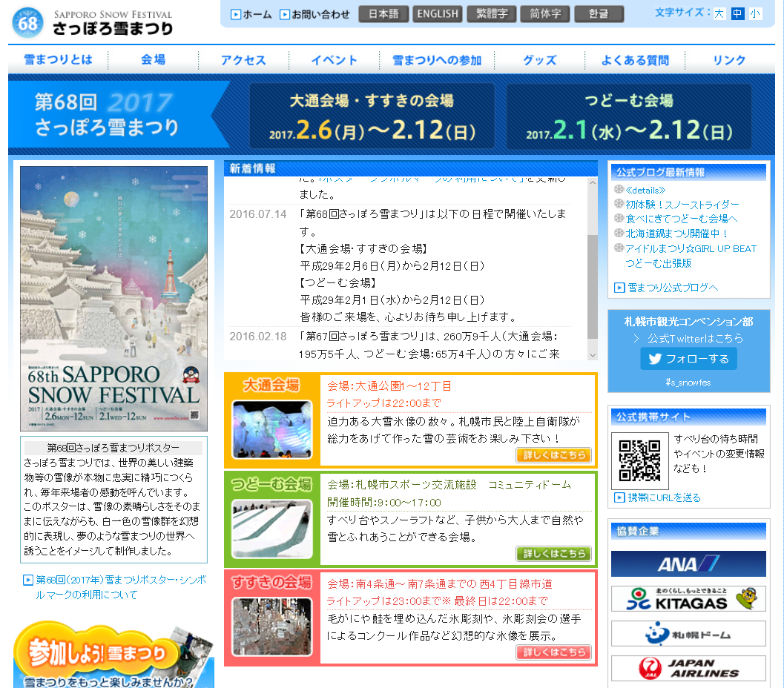Open the Japan Airlines sponsor logo
Image resolution: width=784 pixels, height=688 pixels.
[688, 668]
